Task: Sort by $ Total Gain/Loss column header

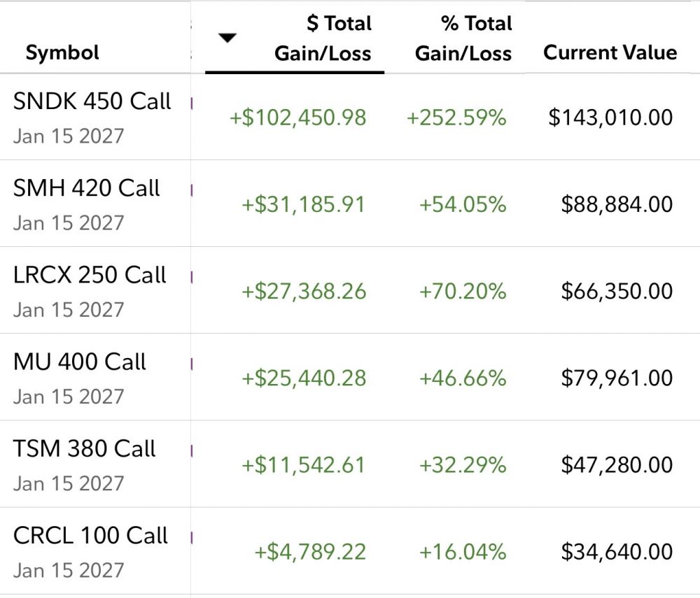Action: point(322,39)
